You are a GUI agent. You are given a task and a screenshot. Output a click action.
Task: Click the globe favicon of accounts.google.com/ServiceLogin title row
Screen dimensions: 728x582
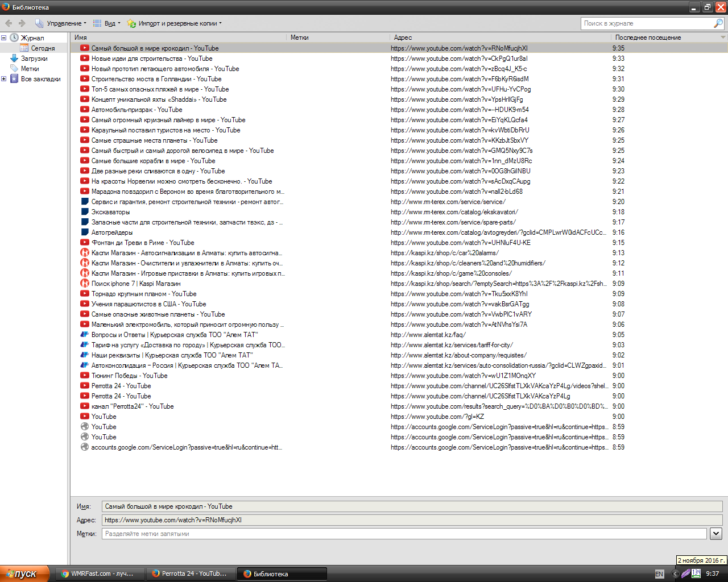[85, 447]
